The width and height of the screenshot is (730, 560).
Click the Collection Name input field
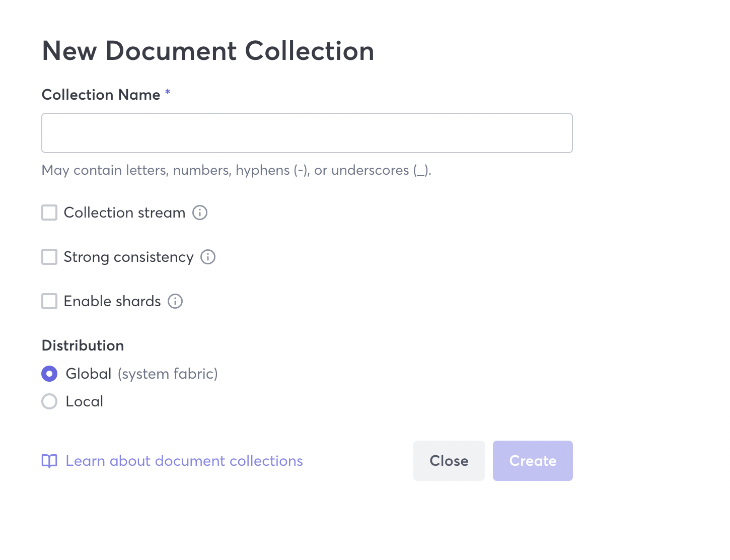(307, 133)
